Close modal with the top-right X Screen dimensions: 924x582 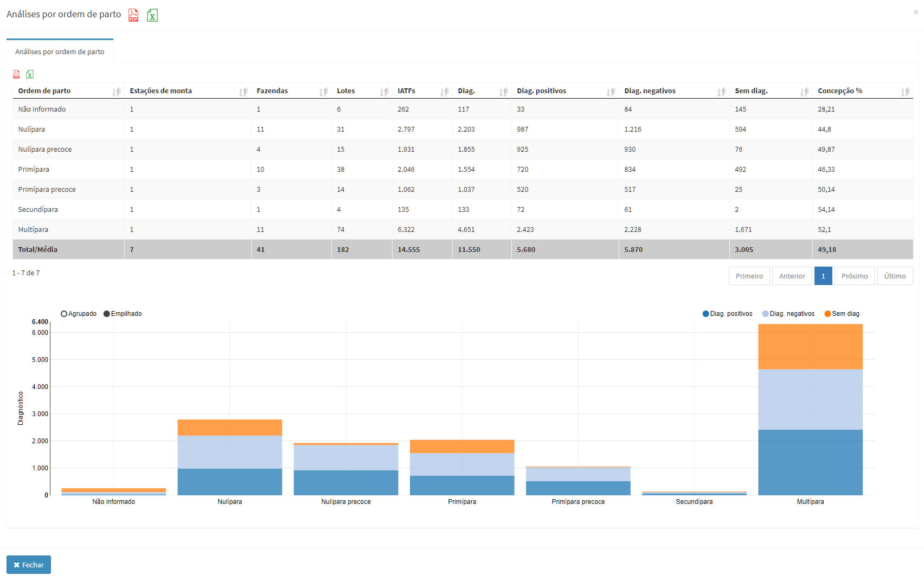tap(916, 12)
